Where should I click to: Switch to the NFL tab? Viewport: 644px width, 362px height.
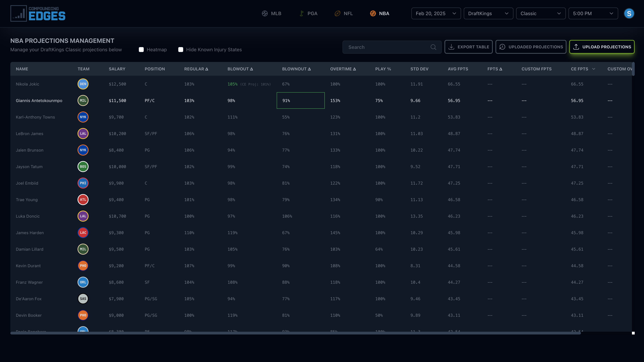click(x=344, y=13)
